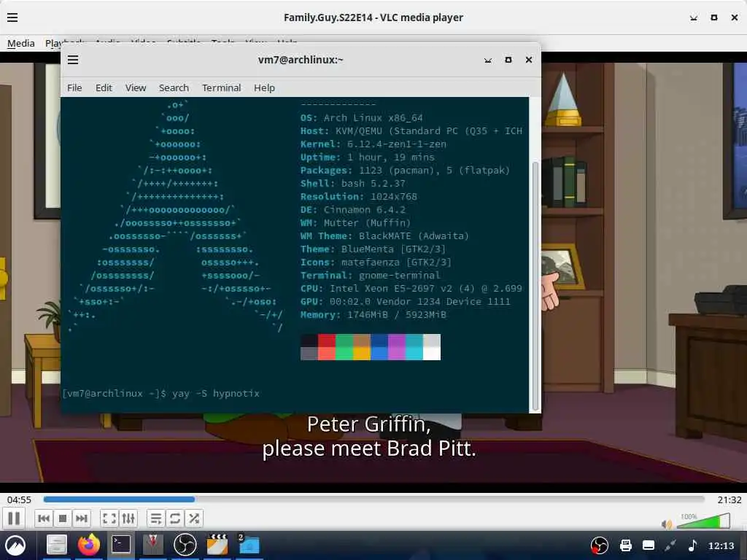Close the vm7@archlinux terminal window
This screenshot has width=747, height=560.
point(529,60)
